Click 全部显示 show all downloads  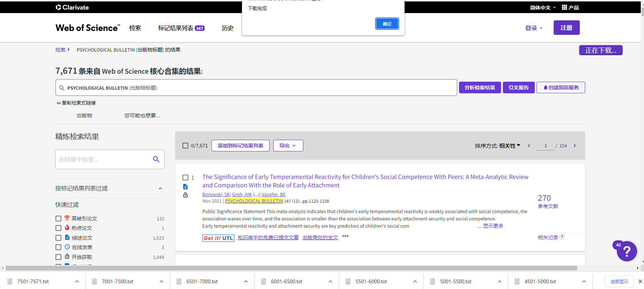coord(619,281)
